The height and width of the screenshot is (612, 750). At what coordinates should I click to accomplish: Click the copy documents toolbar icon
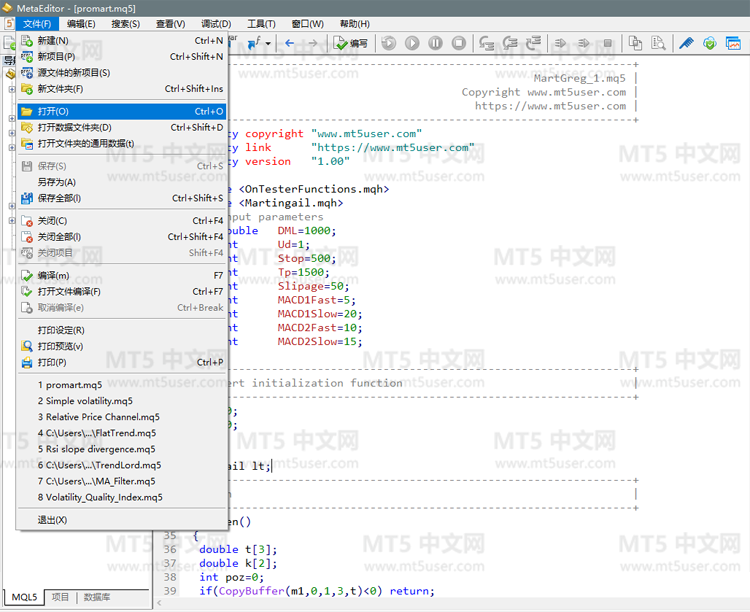coord(635,44)
